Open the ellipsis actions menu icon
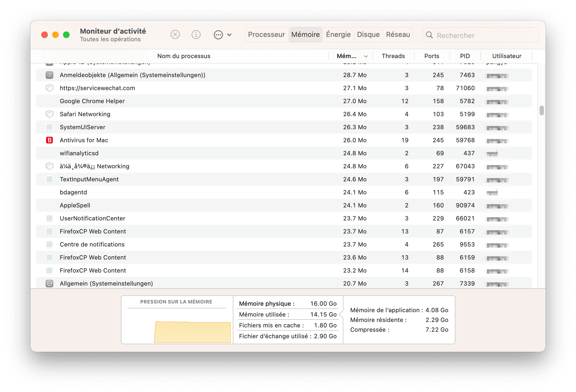The height and width of the screenshot is (392, 576). pyautogui.click(x=218, y=35)
